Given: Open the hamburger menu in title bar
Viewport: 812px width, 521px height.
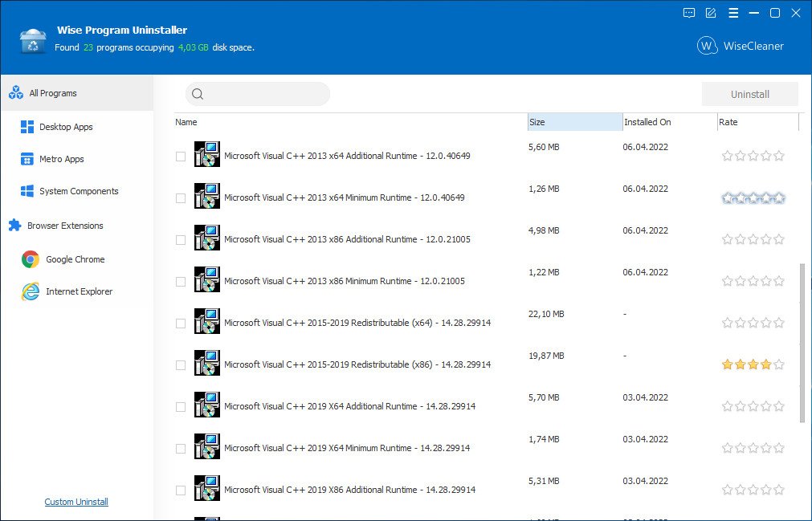Looking at the screenshot, I should point(732,13).
